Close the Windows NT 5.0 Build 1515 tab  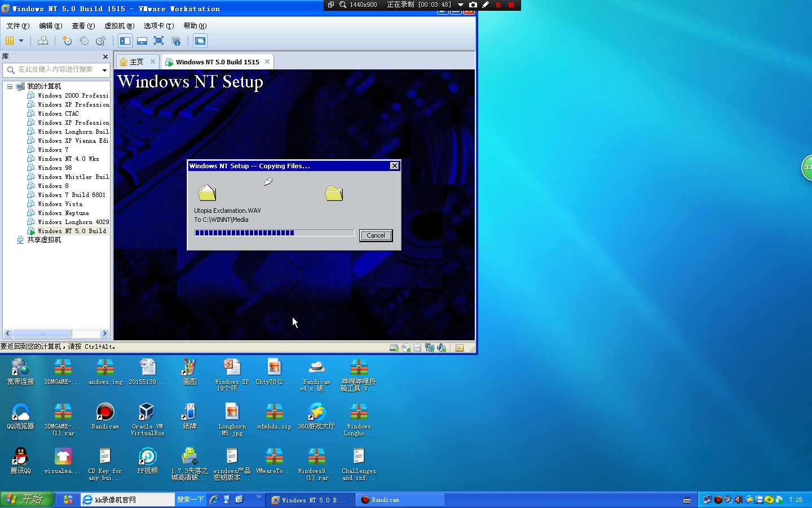coord(267,62)
